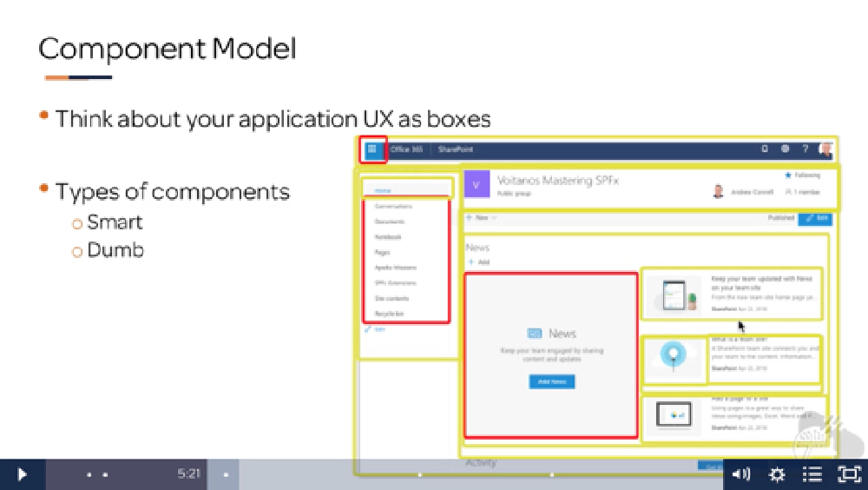Select Site contents in the left navigation
This screenshot has width=868, height=490.
tap(391, 298)
